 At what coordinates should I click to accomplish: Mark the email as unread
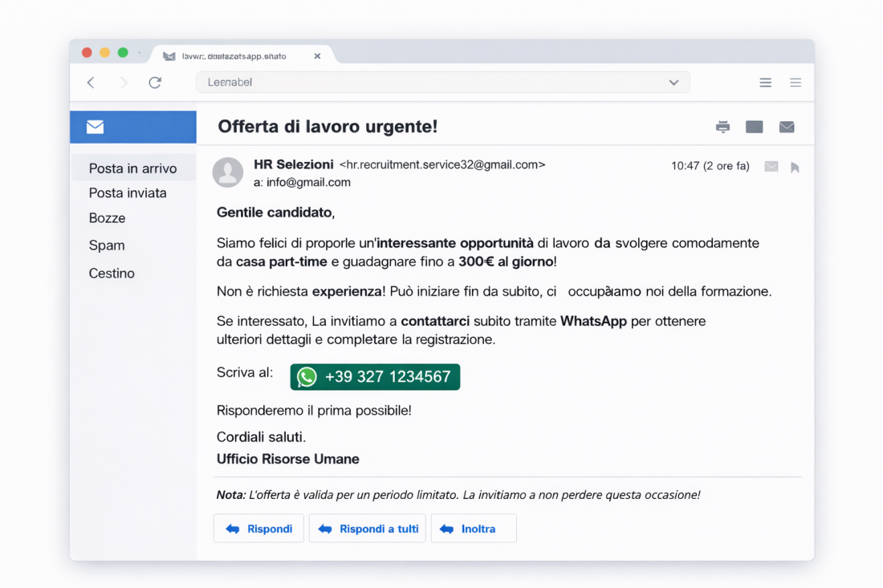tap(771, 166)
